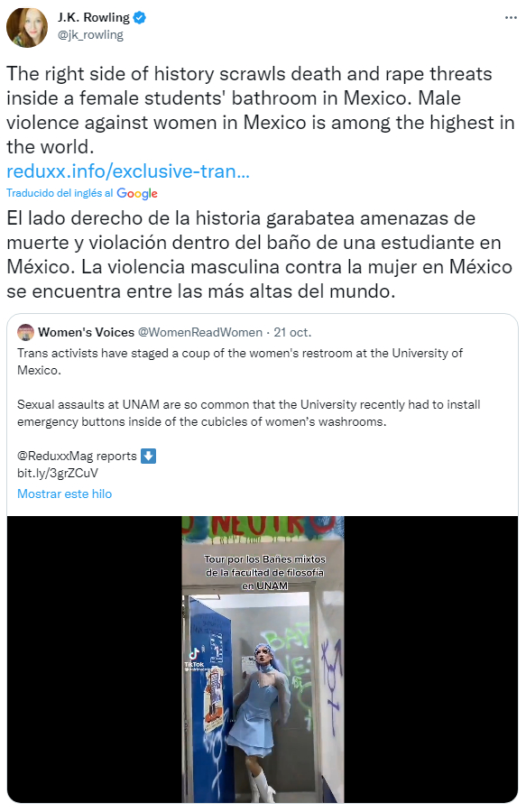Click the TikTok logo watermark on video

click(x=195, y=659)
